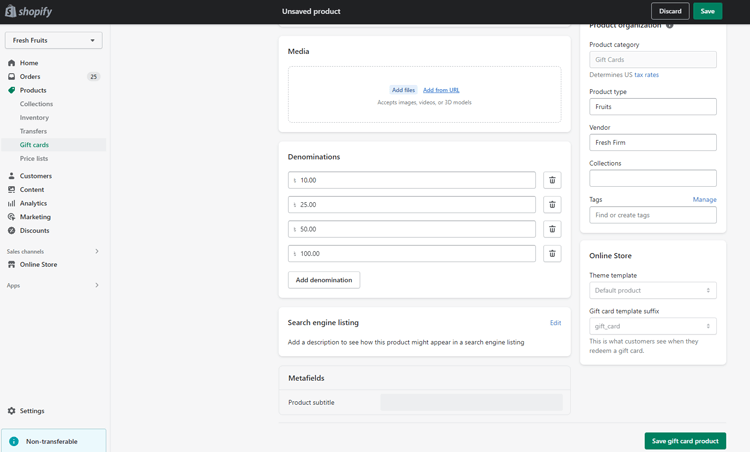
Task: Click the Product organization info icon
Action: [670, 25]
